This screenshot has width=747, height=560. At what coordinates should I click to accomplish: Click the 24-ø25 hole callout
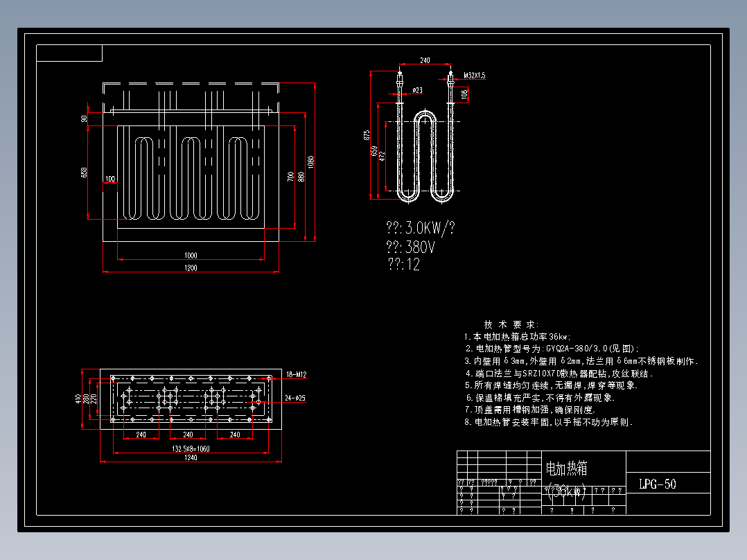[x=295, y=398]
